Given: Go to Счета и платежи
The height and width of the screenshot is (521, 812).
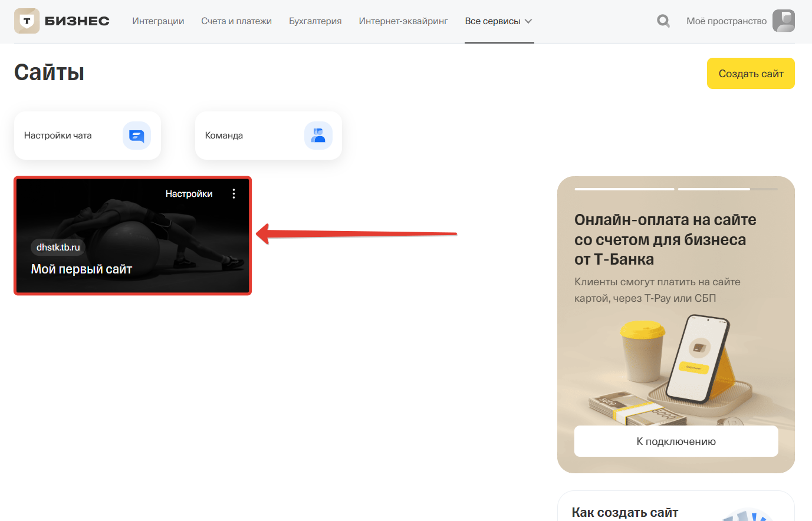Looking at the screenshot, I should (236, 21).
